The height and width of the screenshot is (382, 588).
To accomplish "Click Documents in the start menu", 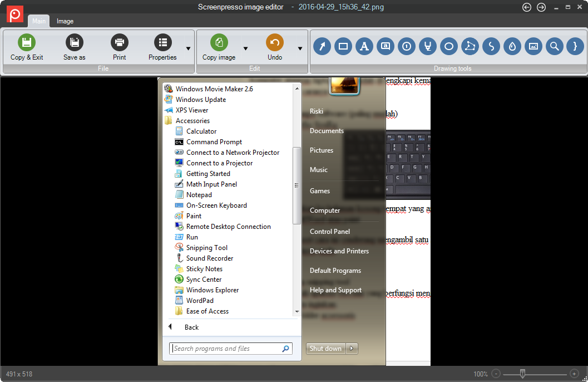I will pyautogui.click(x=327, y=131).
